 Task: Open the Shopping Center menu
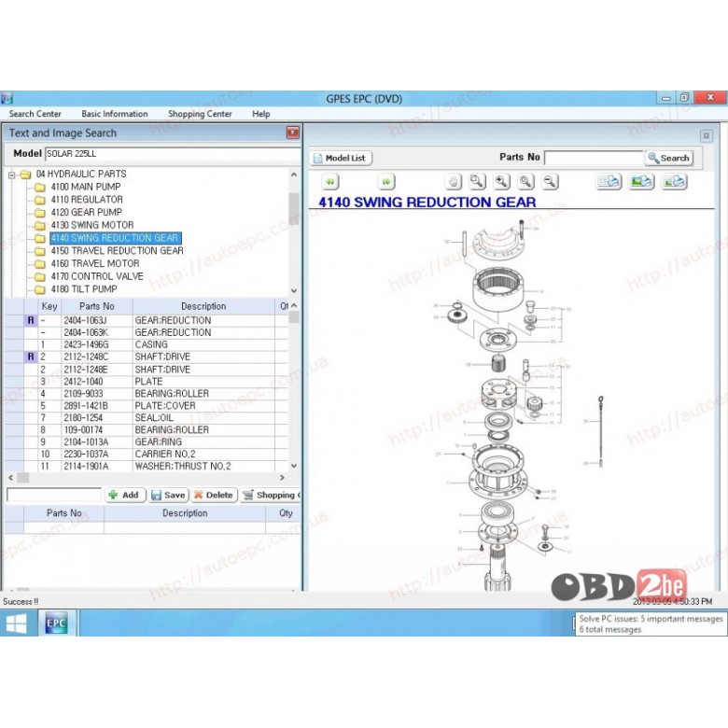click(x=200, y=114)
